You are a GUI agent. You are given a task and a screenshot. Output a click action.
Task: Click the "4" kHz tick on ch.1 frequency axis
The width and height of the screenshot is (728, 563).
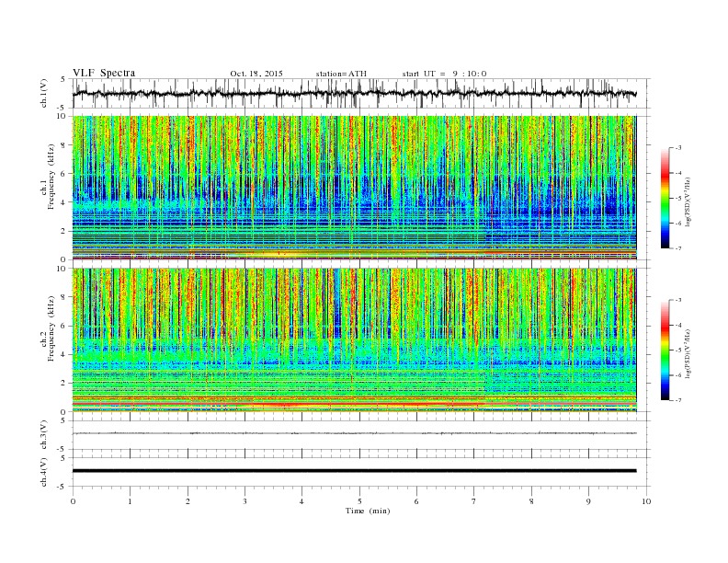(63, 202)
